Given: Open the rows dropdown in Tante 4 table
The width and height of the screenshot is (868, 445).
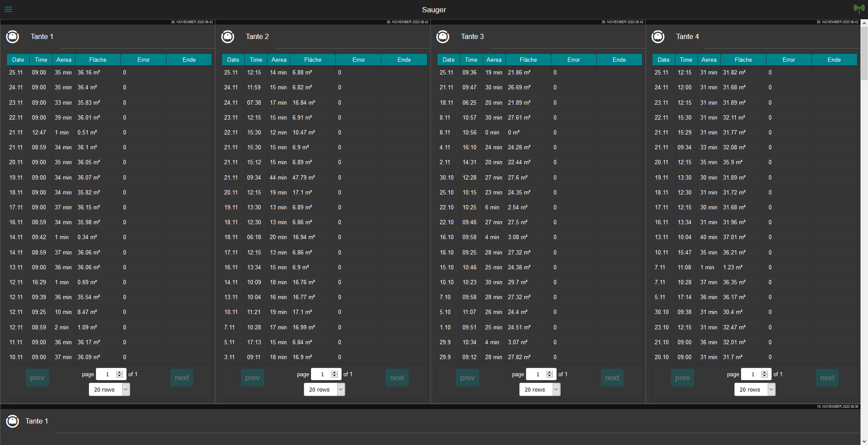Looking at the screenshot, I should [755, 389].
